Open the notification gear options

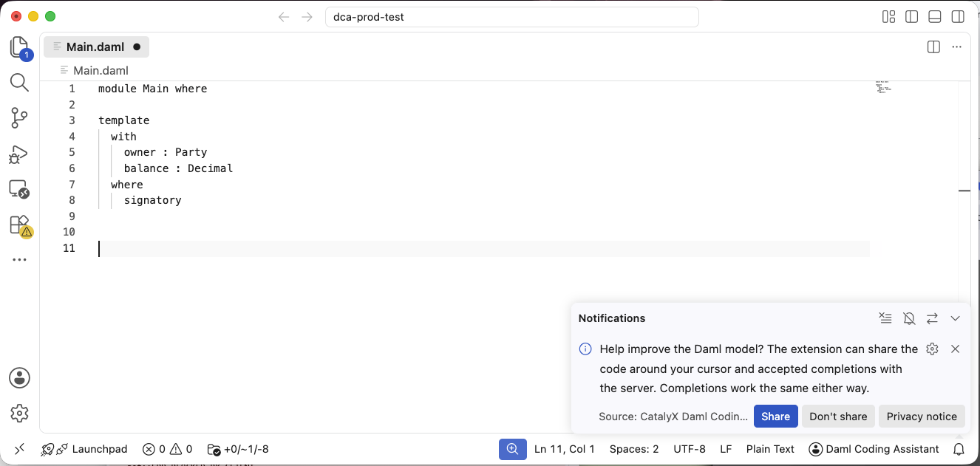click(x=932, y=349)
